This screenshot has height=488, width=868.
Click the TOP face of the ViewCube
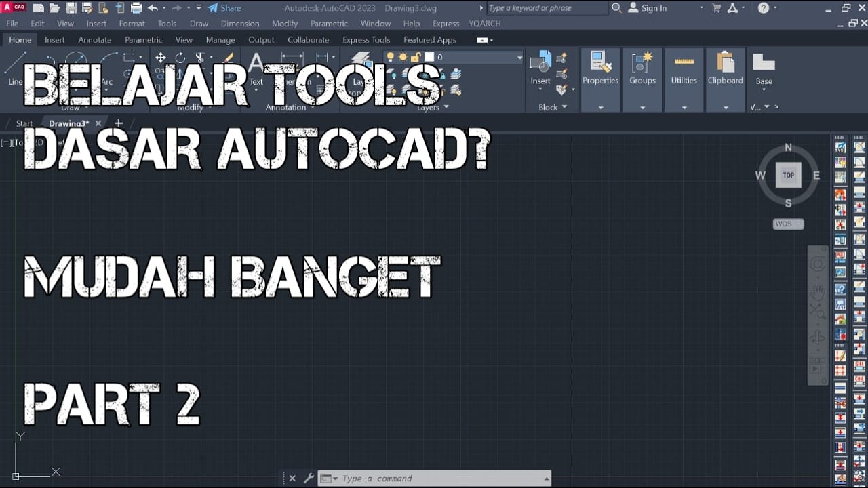(x=788, y=175)
